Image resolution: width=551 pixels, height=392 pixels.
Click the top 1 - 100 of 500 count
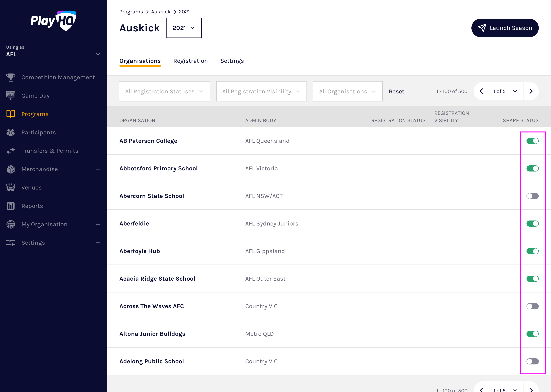coord(452,91)
